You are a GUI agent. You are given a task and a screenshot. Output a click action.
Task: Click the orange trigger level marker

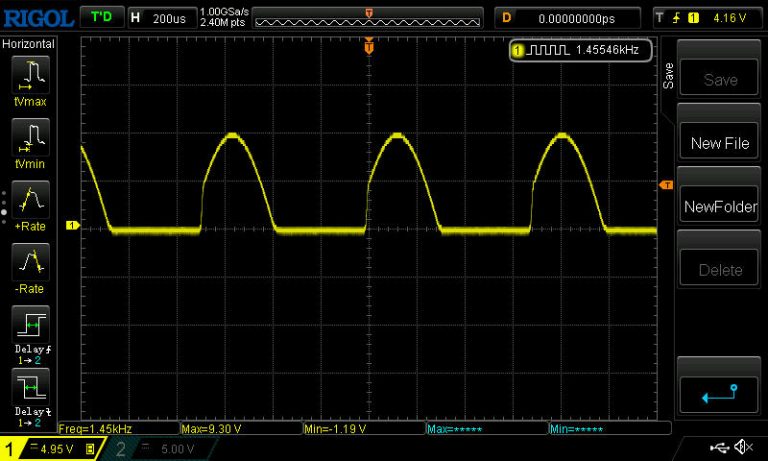pos(666,186)
